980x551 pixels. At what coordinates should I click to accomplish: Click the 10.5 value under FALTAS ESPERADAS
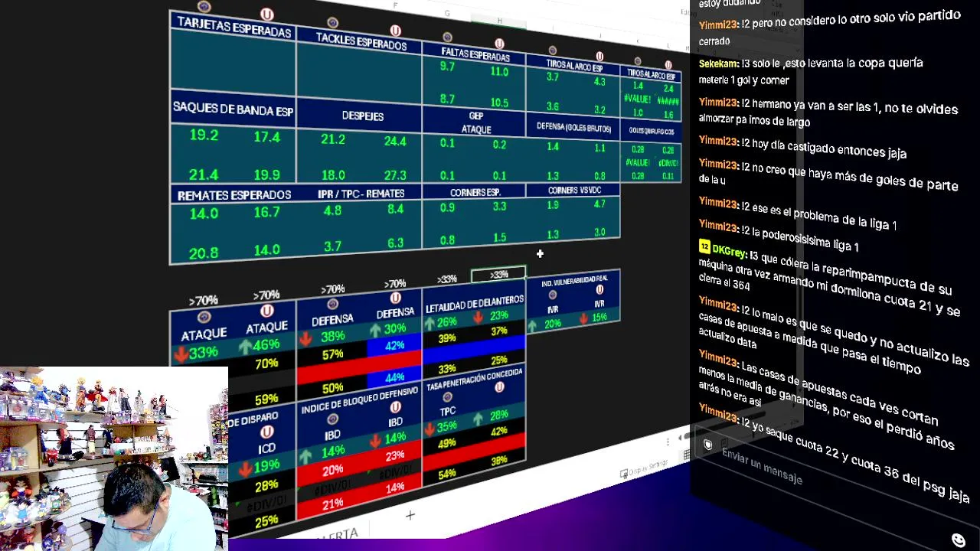coord(499,103)
